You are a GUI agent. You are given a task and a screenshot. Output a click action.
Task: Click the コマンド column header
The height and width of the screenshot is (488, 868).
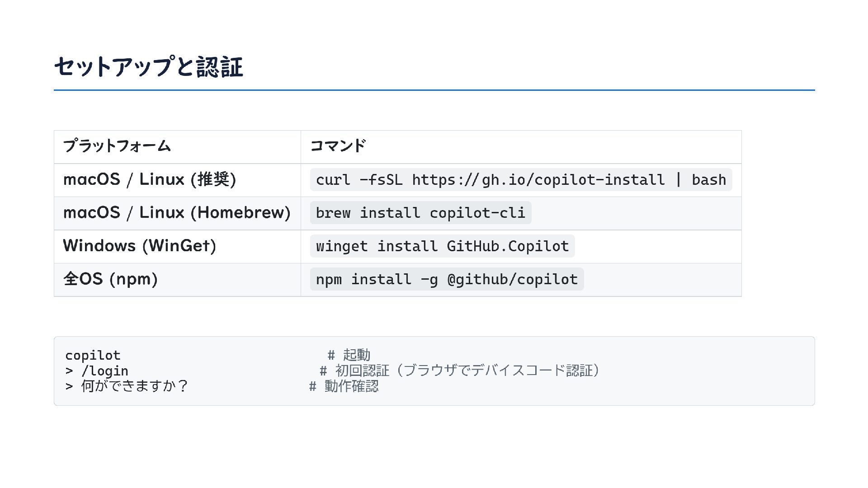[338, 146]
